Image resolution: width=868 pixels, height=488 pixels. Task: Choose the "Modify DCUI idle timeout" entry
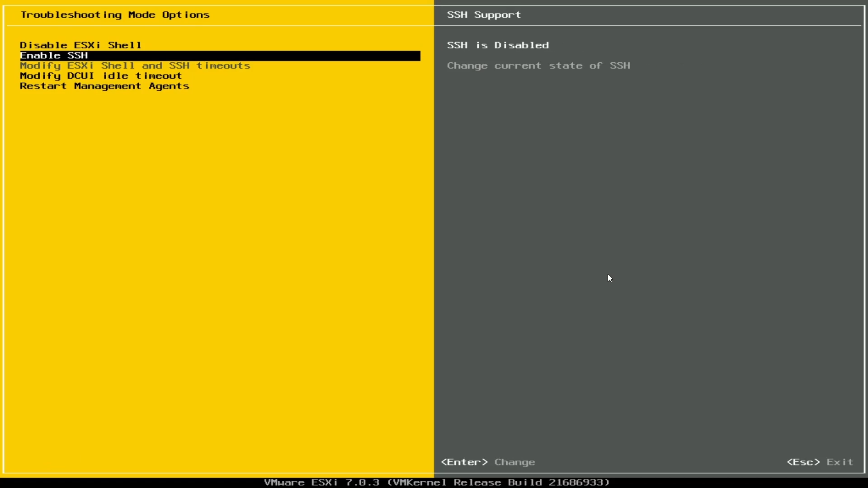(x=100, y=75)
